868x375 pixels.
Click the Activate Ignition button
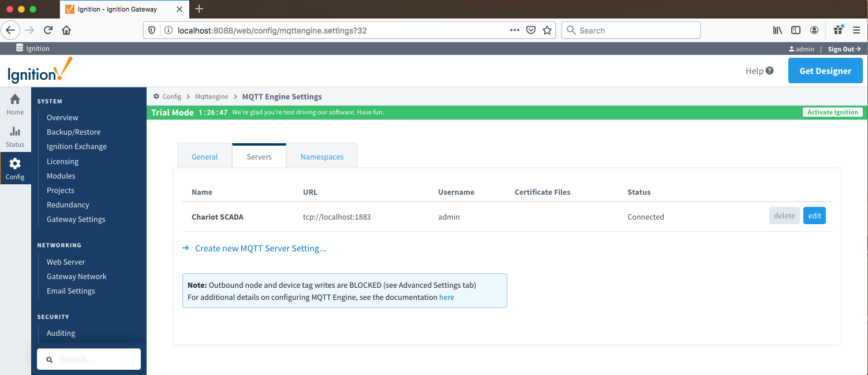click(833, 112)
